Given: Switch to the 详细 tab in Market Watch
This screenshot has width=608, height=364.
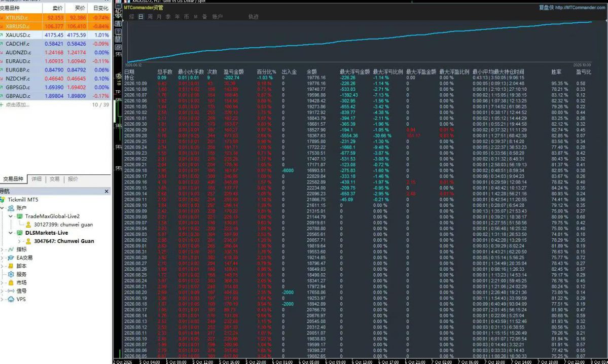Looking at the screenshot, I should pyautogui.click(x=37, y=179).
